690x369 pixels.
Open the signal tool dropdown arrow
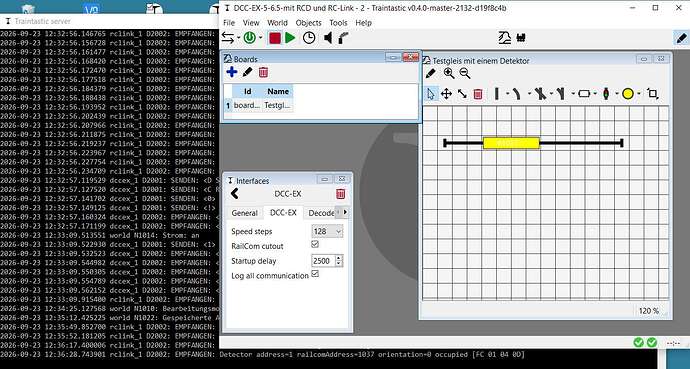pos(617,94)
